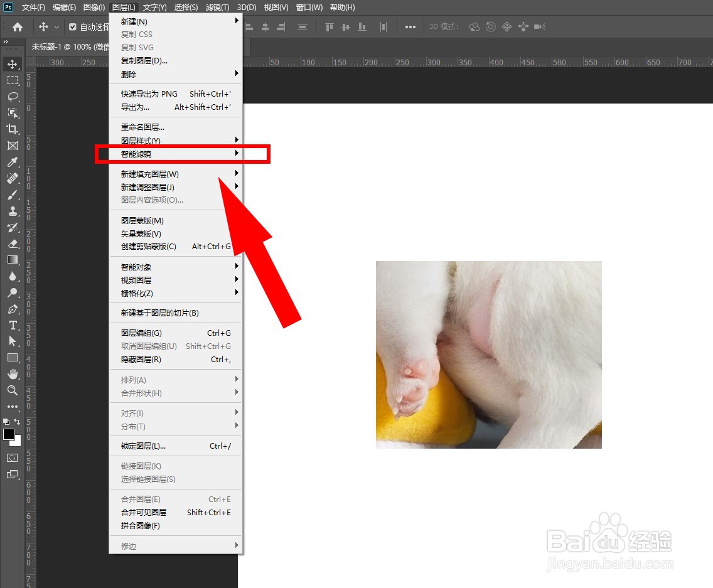
Task: Toggle the Auto-Select checkbox
Action: pos(72,27)
